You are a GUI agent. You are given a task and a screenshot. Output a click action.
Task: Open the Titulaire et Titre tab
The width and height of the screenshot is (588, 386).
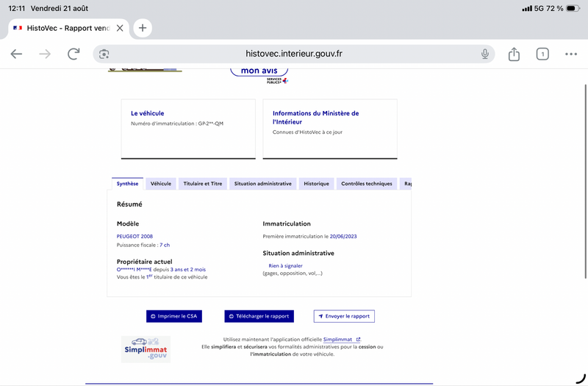pos(203,183)
